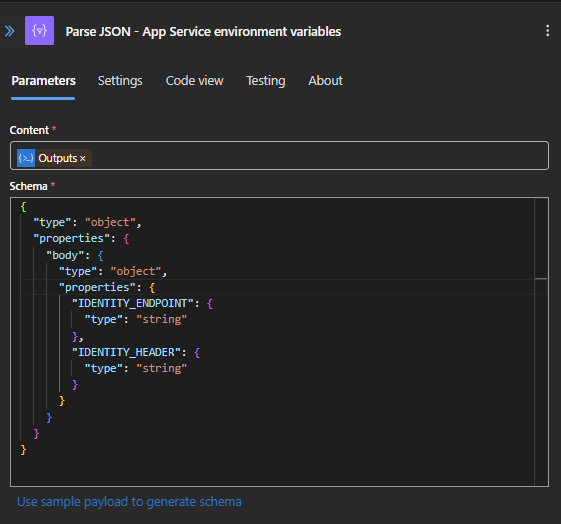Click "object" value under body type

(x=136, y=271)
